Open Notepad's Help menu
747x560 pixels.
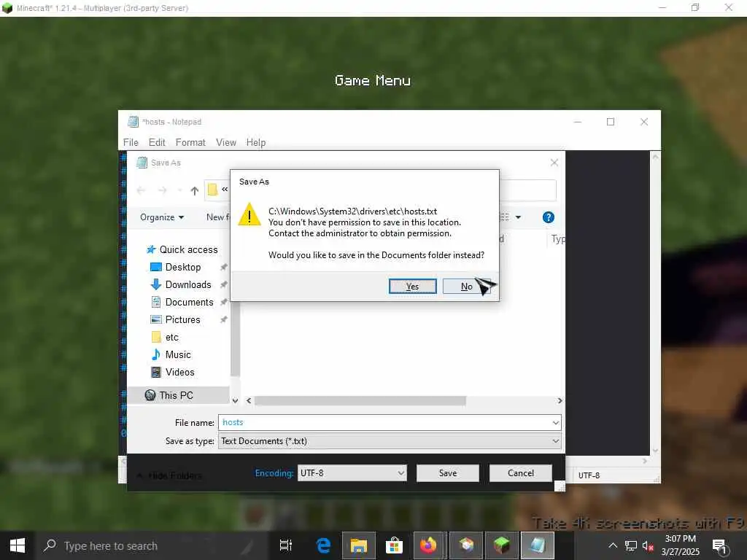tap(256, 142)
